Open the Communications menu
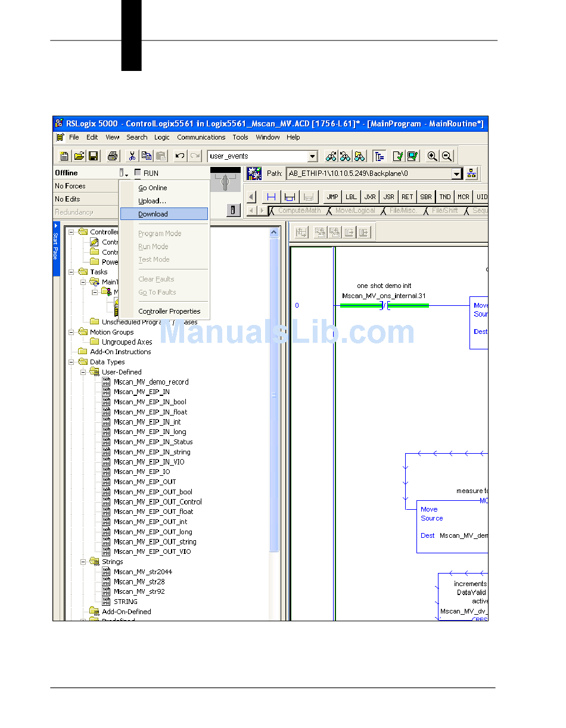Image resolution: width=566 pixels, height=728 pixels. (x=201, y=137)
